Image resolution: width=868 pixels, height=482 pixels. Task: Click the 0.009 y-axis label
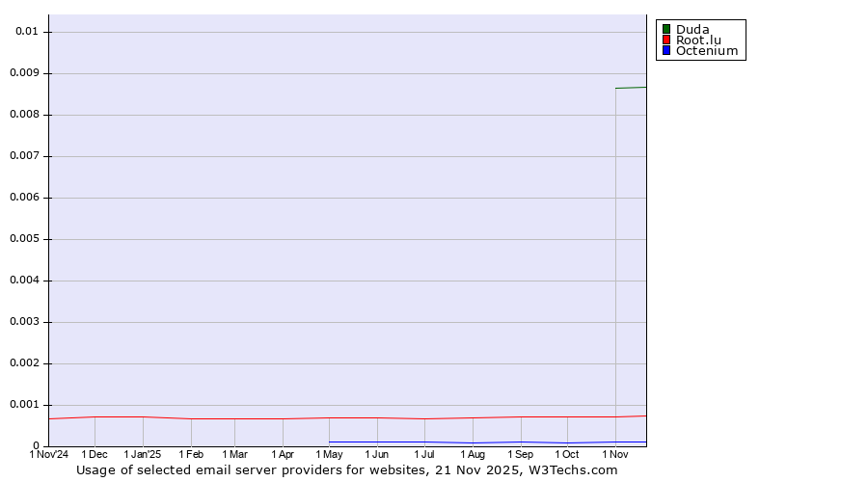24,73
